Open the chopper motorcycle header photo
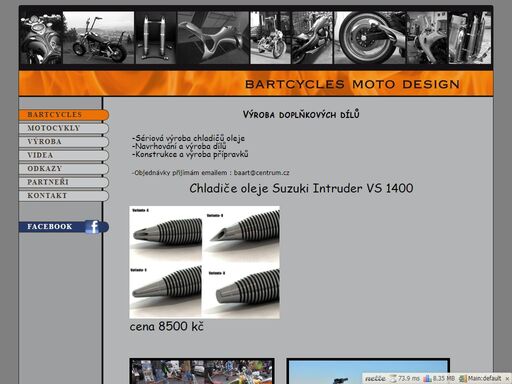The height and width of the screenshot is (384, 512). (x=98, y=38)
